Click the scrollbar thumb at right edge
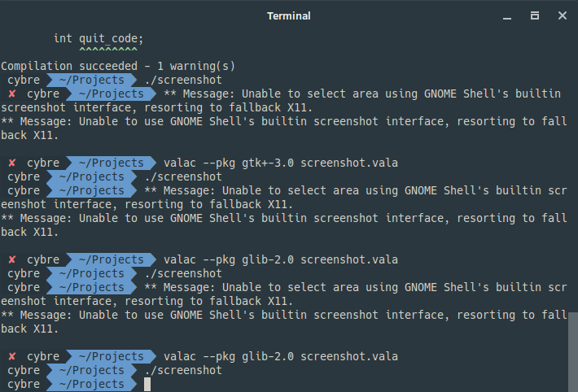578x392 pixels. tap(573, 352)
